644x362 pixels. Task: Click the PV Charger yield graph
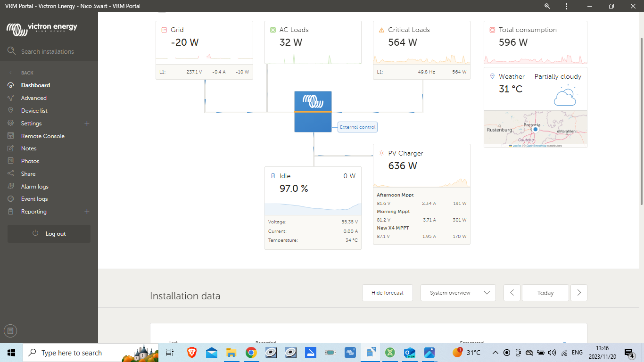click(x=421, y=182)
